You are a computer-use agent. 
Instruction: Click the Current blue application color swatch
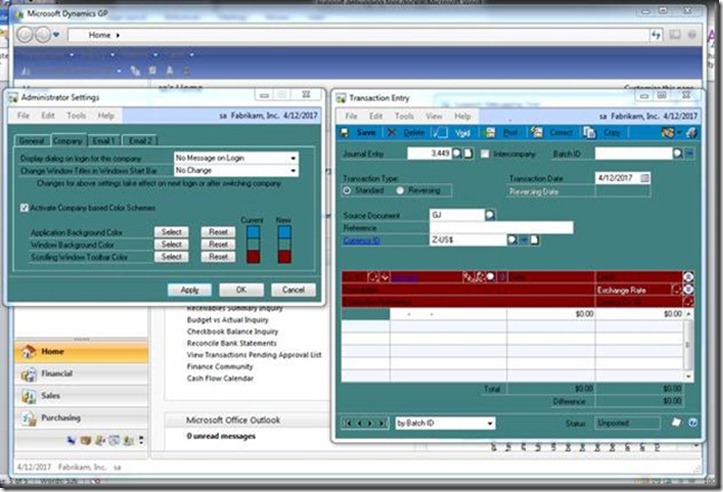tap(253, 231)
